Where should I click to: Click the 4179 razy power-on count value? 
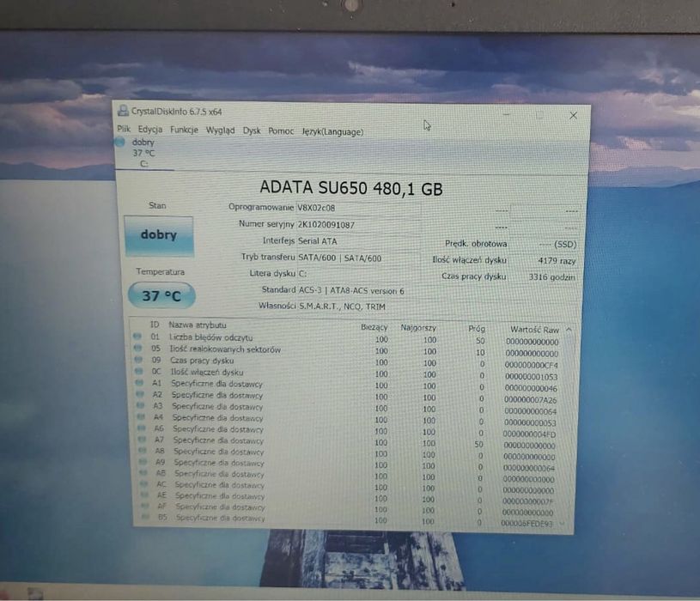tap(557, 260)
